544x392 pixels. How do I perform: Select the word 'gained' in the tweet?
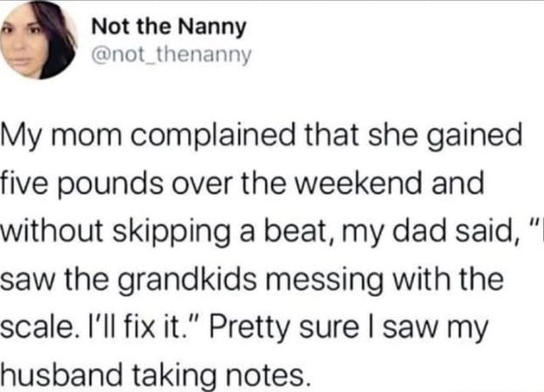tap(473, 137)
